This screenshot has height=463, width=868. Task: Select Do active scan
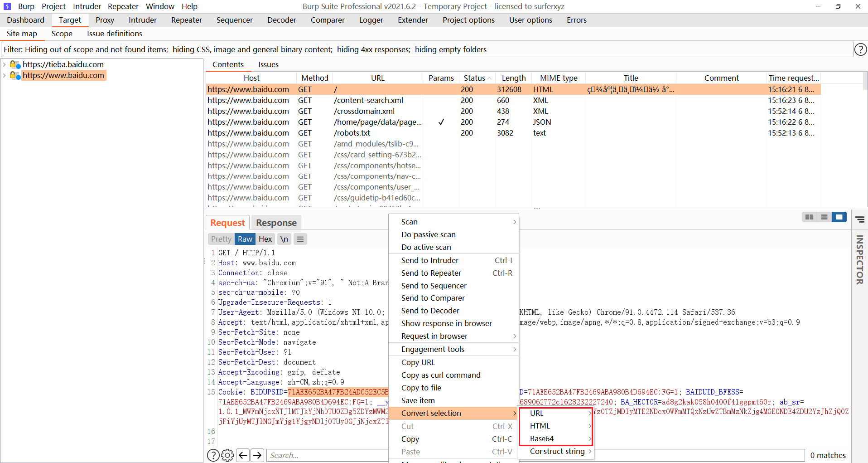(453, 247)
